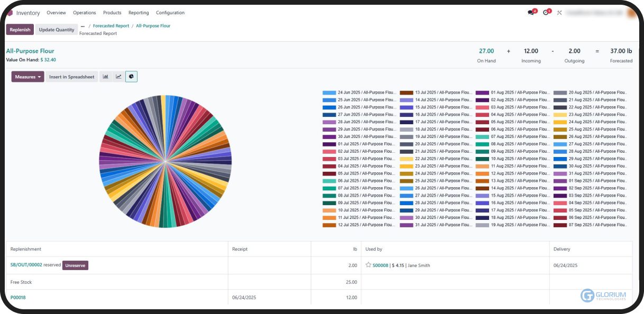Toggle the 20 Aug 2025 legend entry
644x314 pixels.
pyautogui.click(x=597, y=93)
